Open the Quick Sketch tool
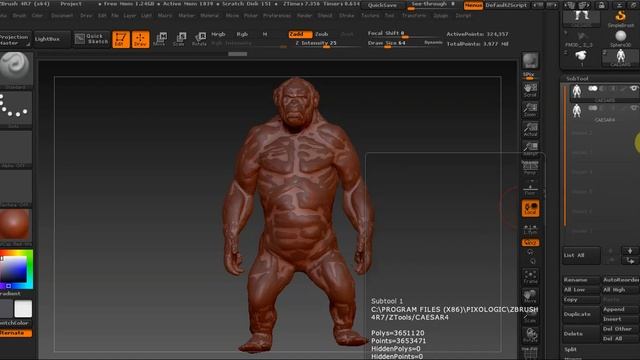 91,39
